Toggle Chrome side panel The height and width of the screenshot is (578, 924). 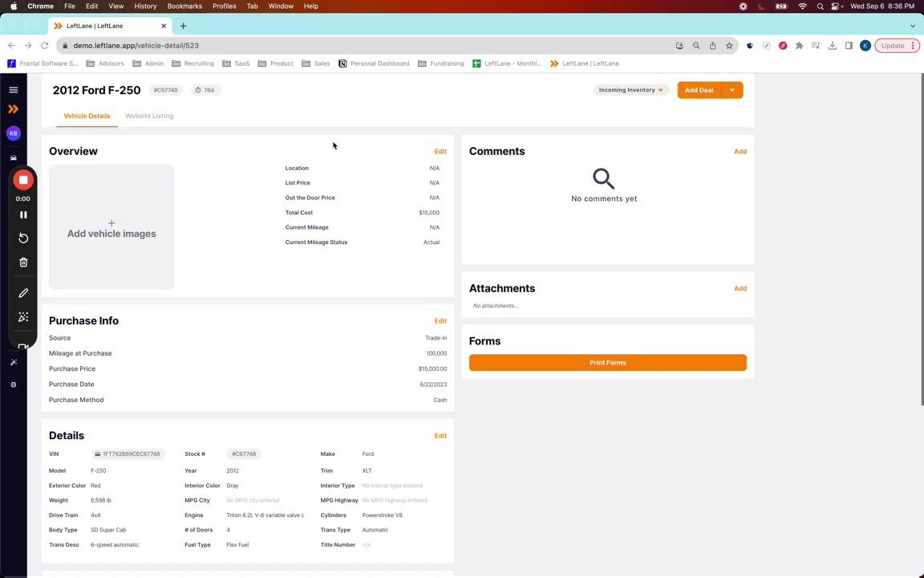(849, 46)
